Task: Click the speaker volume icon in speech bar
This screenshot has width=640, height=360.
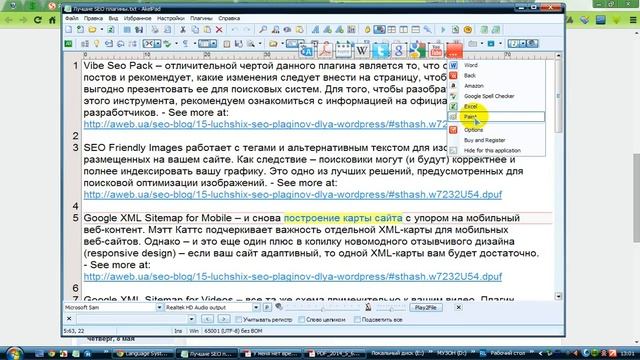Action: 279,307
